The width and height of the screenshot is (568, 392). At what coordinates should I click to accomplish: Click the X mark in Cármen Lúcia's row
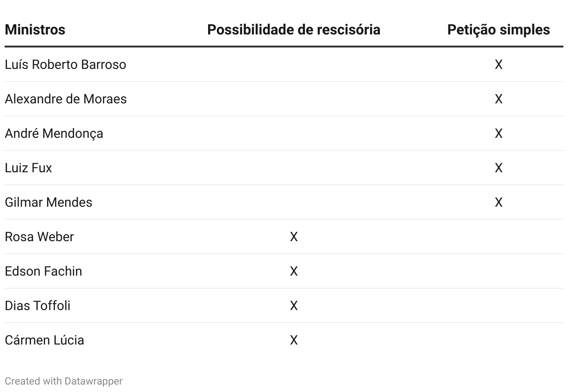[293, 340]
